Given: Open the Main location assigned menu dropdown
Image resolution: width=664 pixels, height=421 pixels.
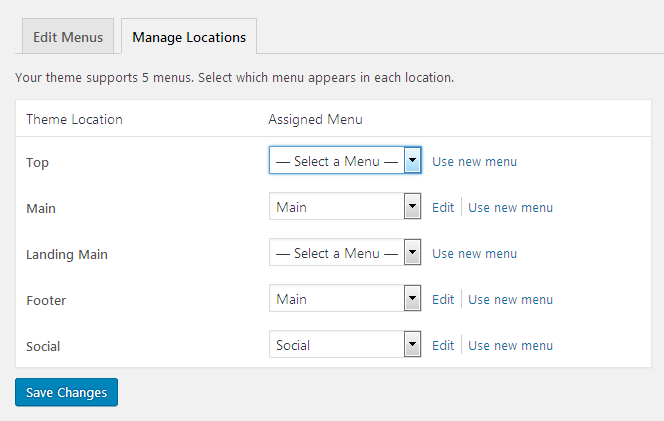Looking at the screenshot, I should point(345,206).
